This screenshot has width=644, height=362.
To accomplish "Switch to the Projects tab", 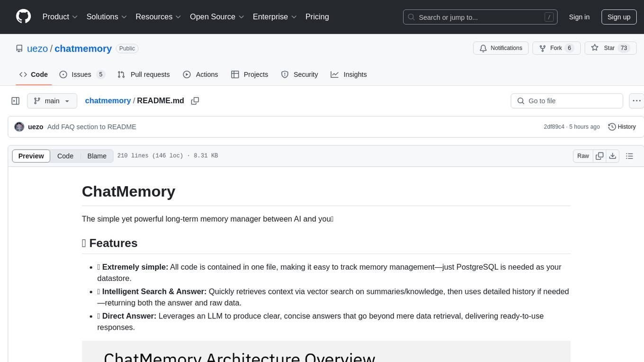I will pyautogui.click(x=250, y=74).
